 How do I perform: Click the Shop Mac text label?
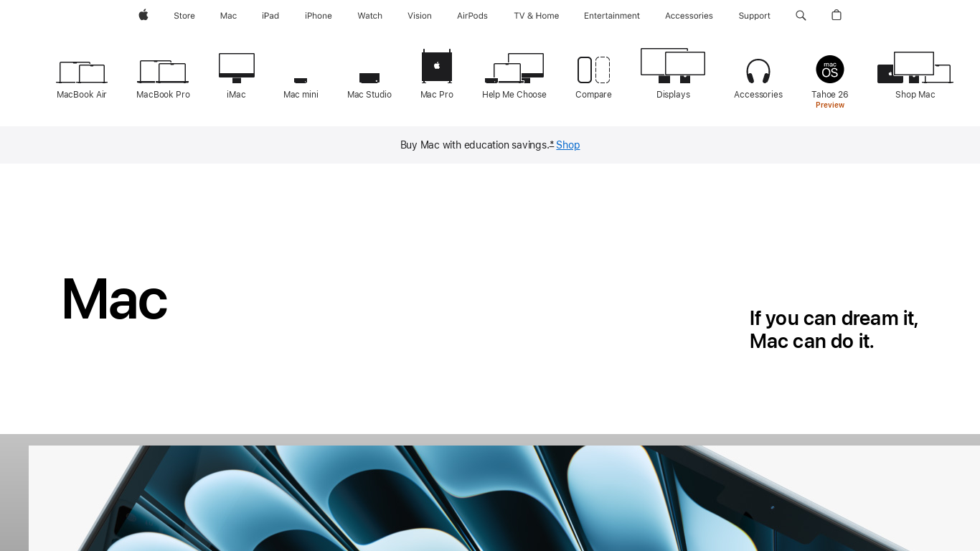point(915,95)
